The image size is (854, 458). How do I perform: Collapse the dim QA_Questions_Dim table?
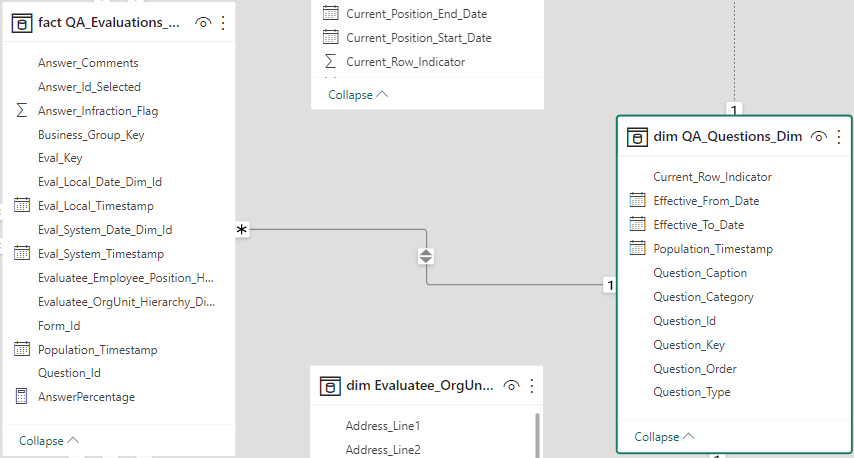664,437
